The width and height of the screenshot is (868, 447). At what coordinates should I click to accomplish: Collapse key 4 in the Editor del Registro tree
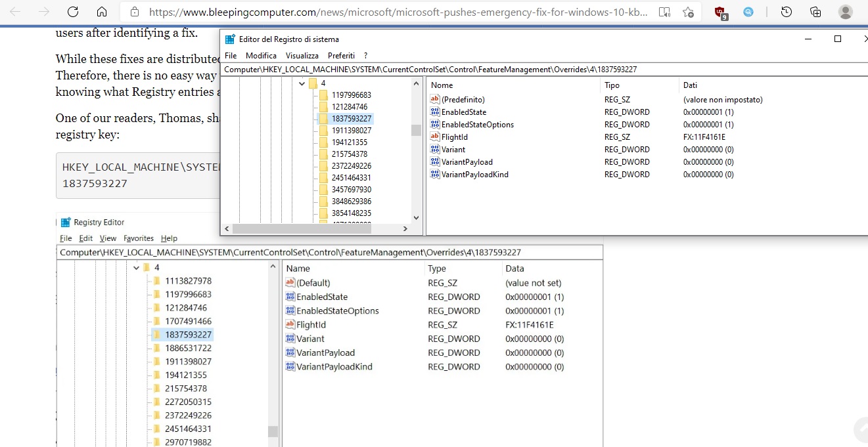coord(302,83)
